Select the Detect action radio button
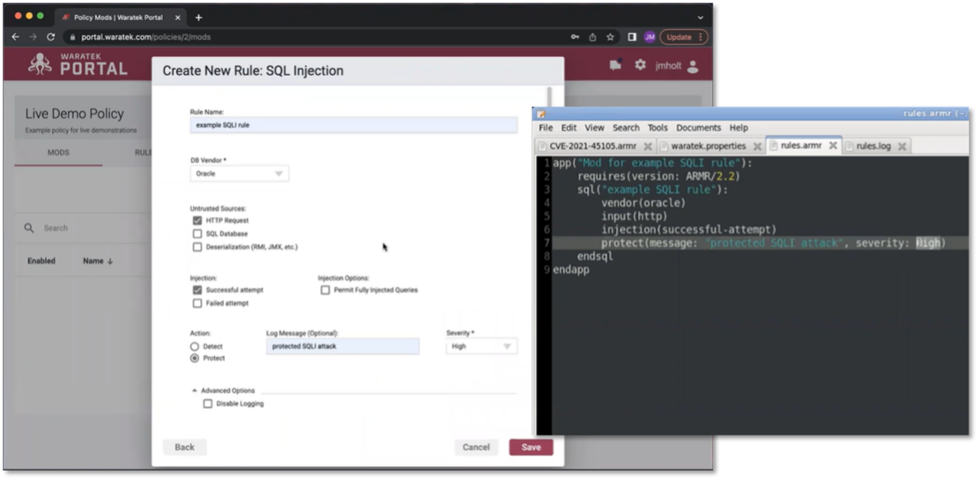980x482 pixels. pyautogui.click(x=195, y=346)
